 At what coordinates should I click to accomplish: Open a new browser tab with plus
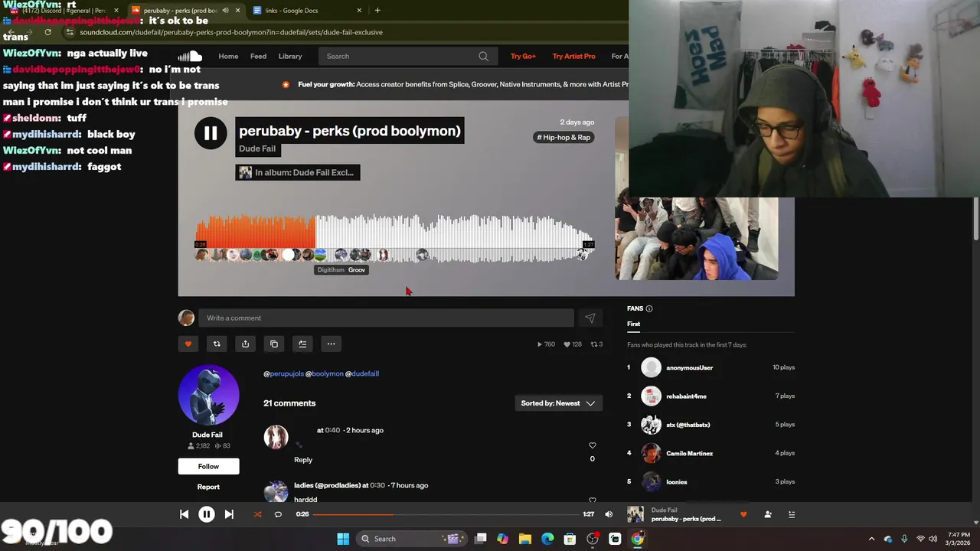pos(377,10)
